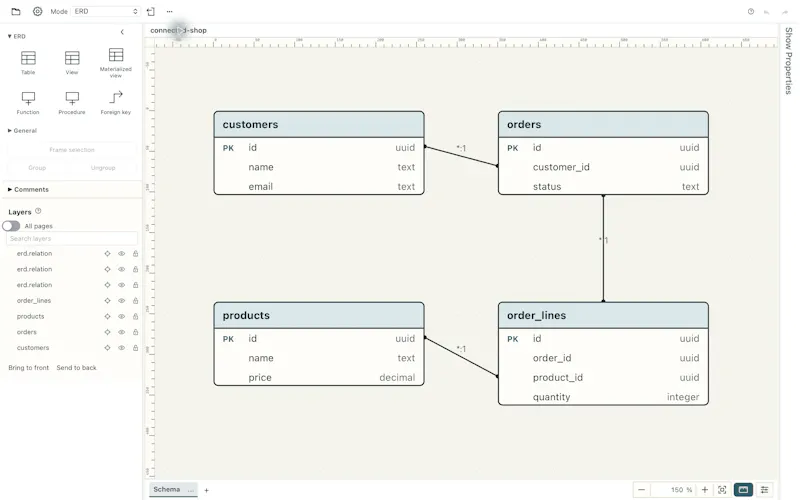Expand the Comments section

pos(28,189)
